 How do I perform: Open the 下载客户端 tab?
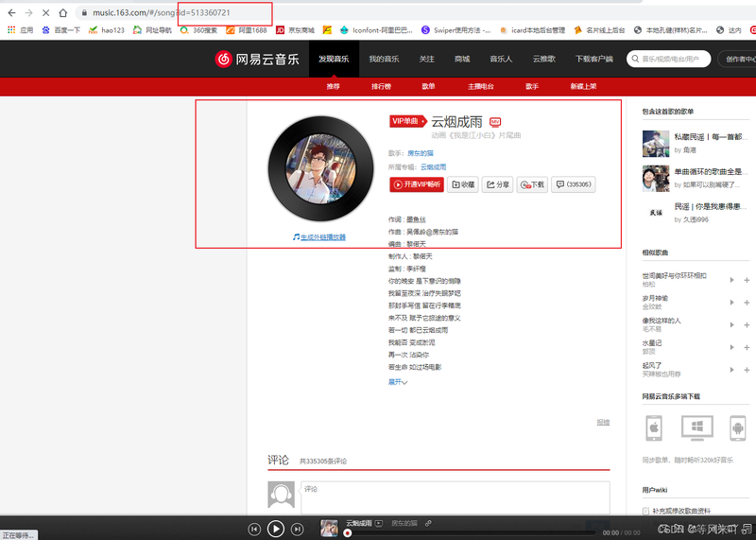click(x=594, y=59)
